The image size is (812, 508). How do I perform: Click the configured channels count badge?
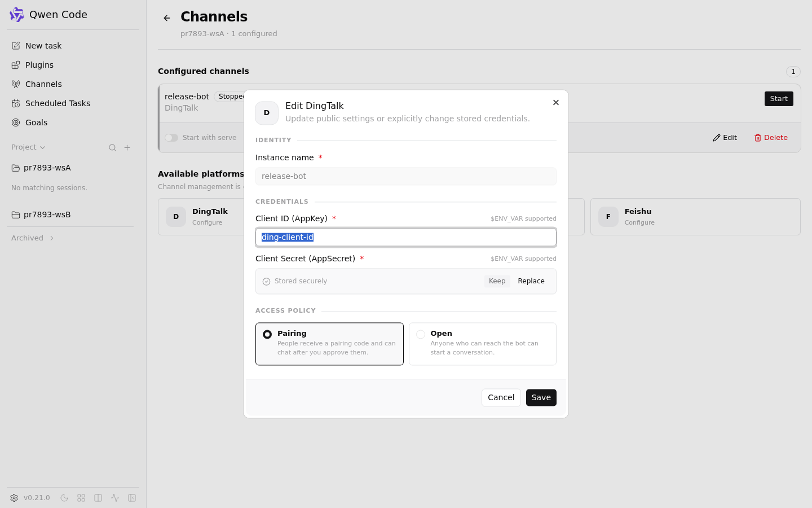click(793, 72)
